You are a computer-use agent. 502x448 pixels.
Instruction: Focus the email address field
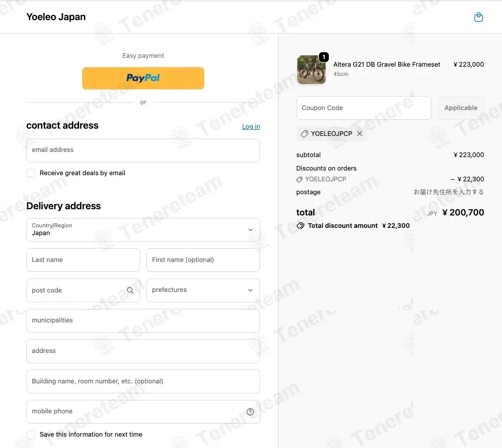[x=143, y=150]
